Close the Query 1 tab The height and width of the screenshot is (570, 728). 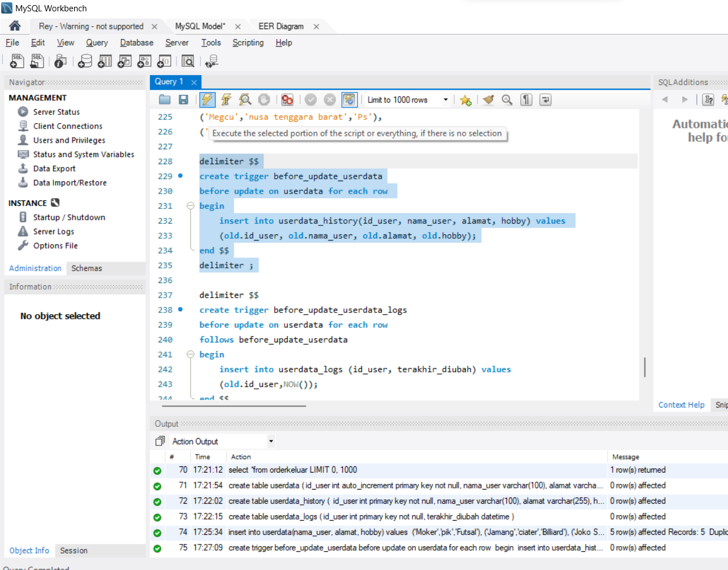pyautogui.click(x=194, y=82)
